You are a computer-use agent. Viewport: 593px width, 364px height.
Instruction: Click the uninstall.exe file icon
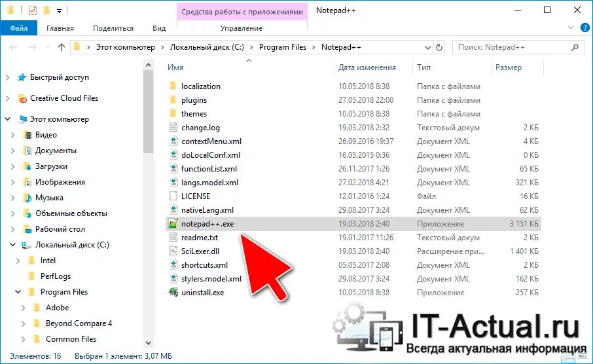[x=173, y=293]
